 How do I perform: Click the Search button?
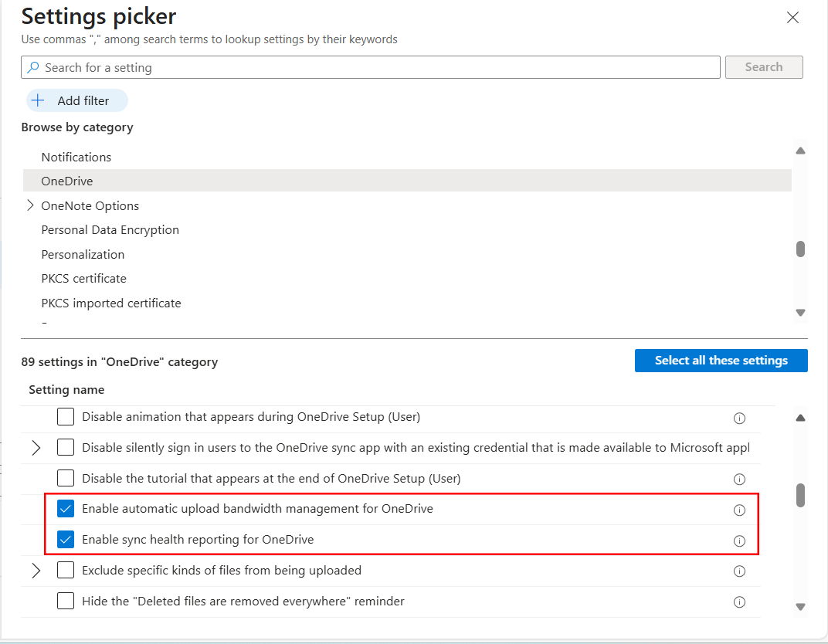click(x=764, y=67)
